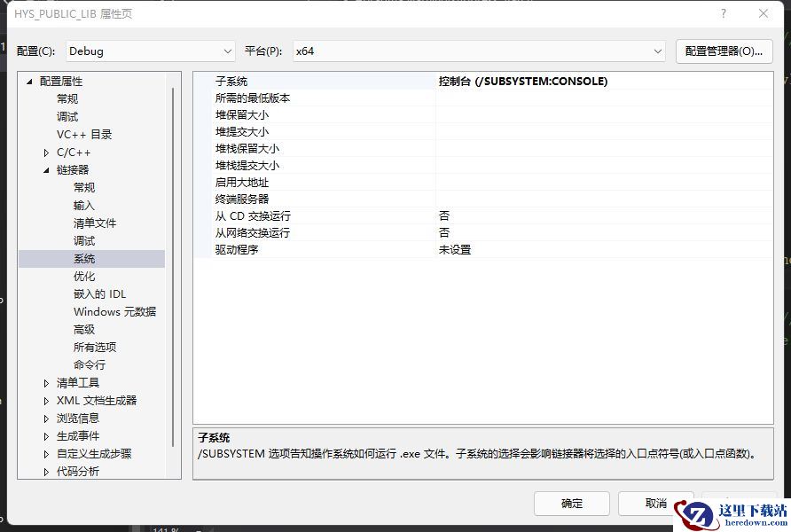Image resolution: width=791 pixels, height=532 pixels.
Task: Click the 配置管理器 button
Action: pos(724,51)
